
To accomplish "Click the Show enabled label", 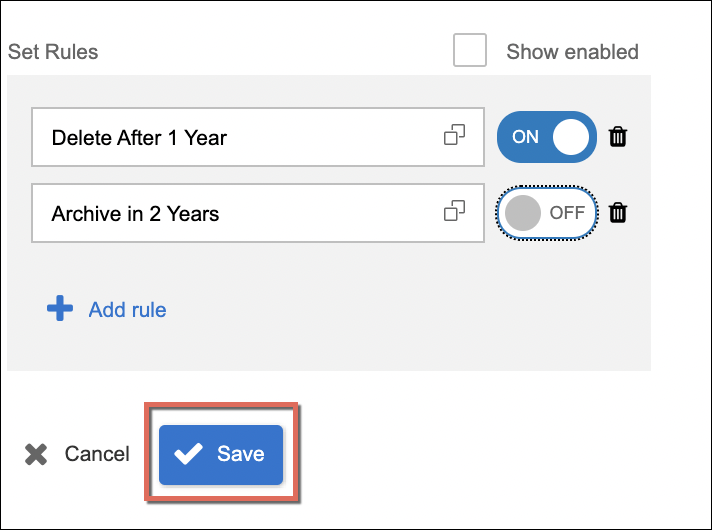I will point(572,52).
